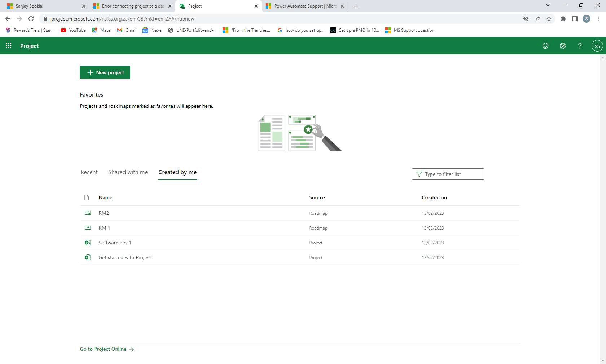Open the UNE-Portfolio-and bookmark
The image size is (606, 364).
[192, 30]
